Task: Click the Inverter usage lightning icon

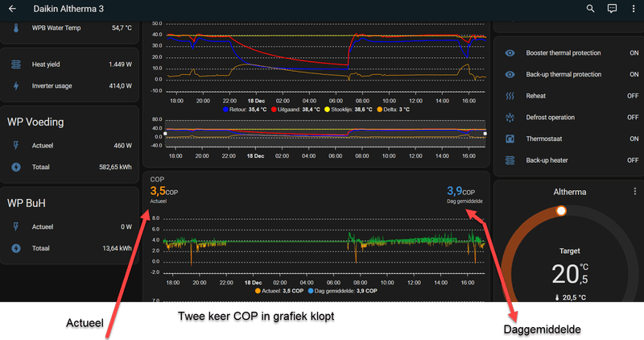Action: coord(16,86)
